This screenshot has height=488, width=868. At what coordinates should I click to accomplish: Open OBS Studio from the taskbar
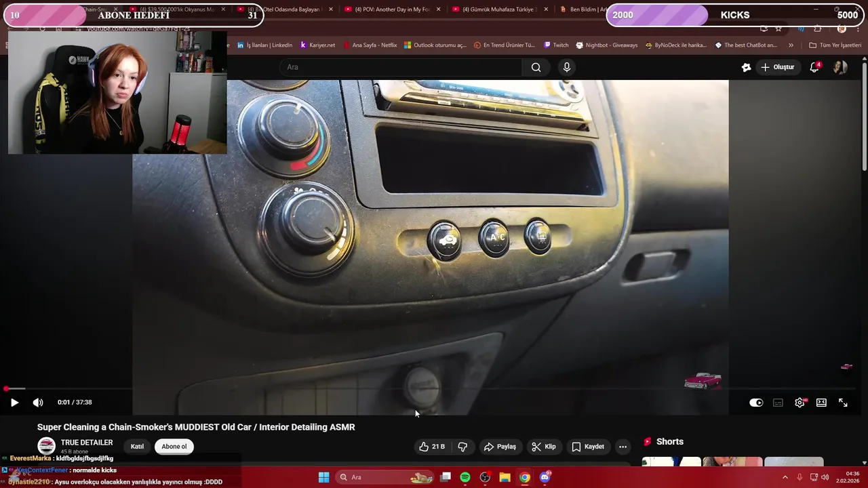pyautogui.click(x=485, y=477)
